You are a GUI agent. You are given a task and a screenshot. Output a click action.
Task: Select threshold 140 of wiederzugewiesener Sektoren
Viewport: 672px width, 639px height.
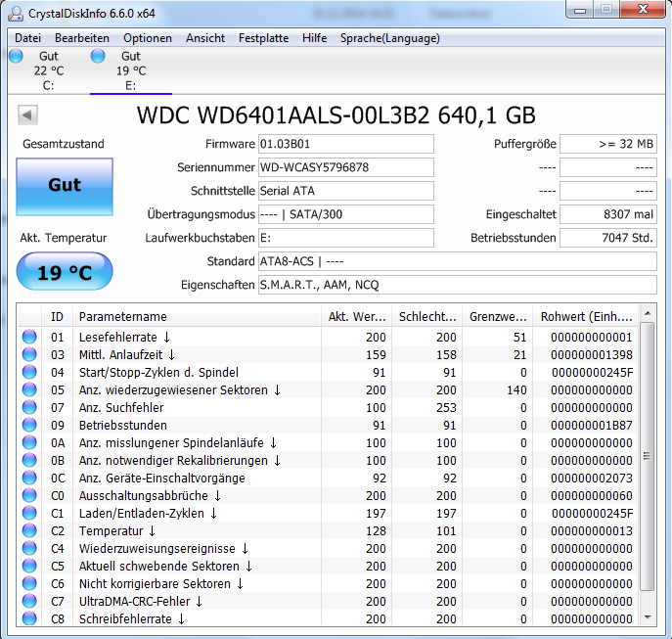point(516,389)
